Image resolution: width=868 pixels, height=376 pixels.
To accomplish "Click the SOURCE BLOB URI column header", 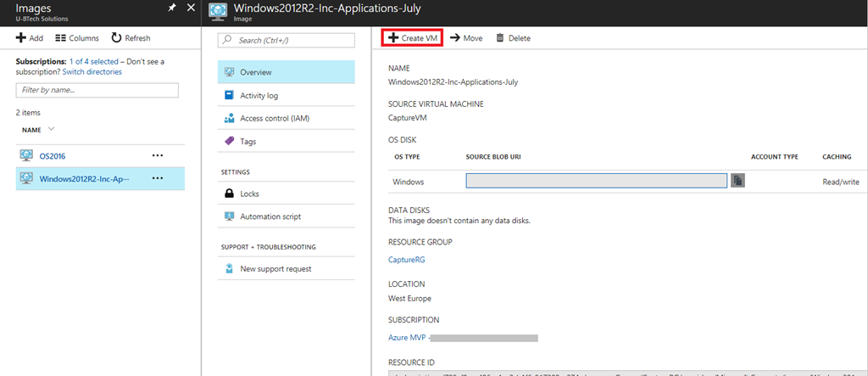I will point(493,157).
